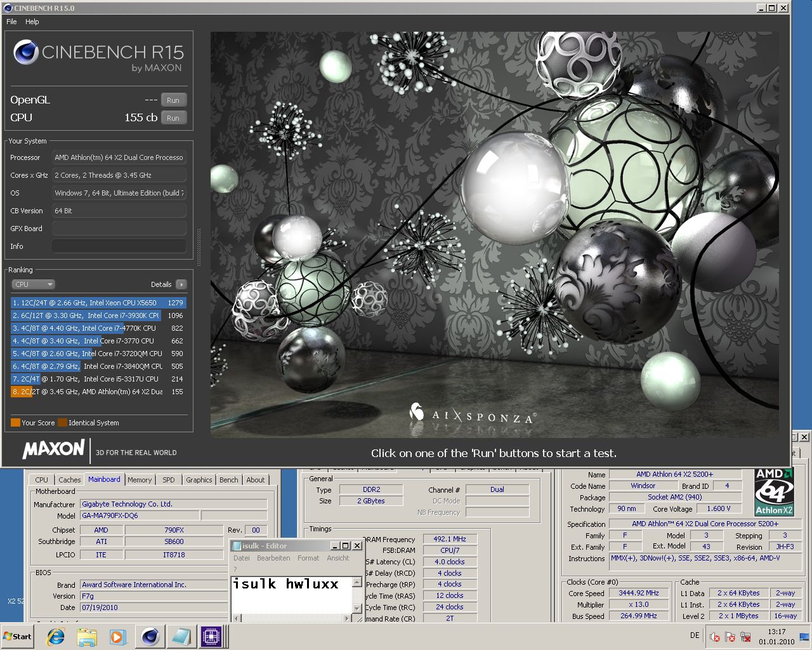Open Ansicht menu in isulk Editor
This screenshot has width=812, height=650.
pyautogui.click(x=338, y=558)
